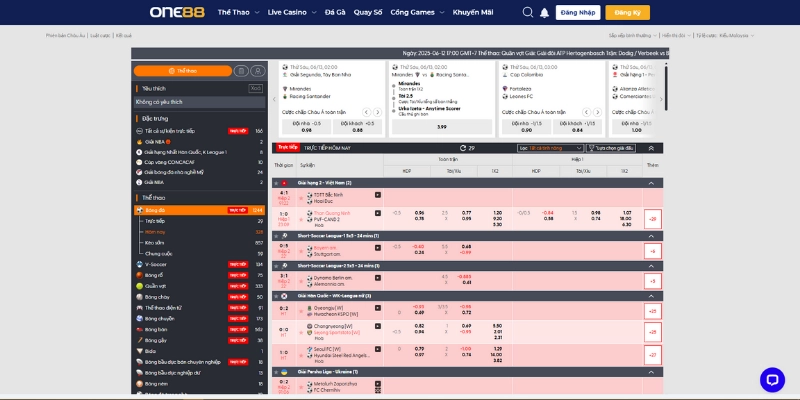Favorite the Than Quảng Ninh match
800x400 pixels.
tap(301, 219)
